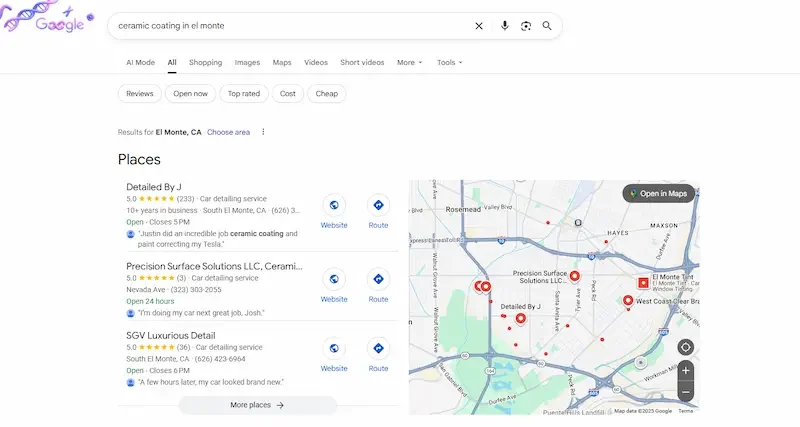Image resolution: width=800 pixels, height=427 pixels.
Task: Open Website icon for Precision Surface Solutions
Action: click(334, 279)
